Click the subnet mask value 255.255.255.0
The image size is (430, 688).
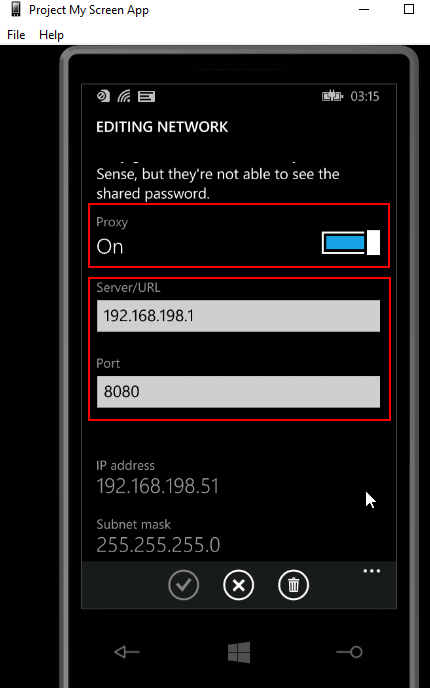click(x=158, y=545)
